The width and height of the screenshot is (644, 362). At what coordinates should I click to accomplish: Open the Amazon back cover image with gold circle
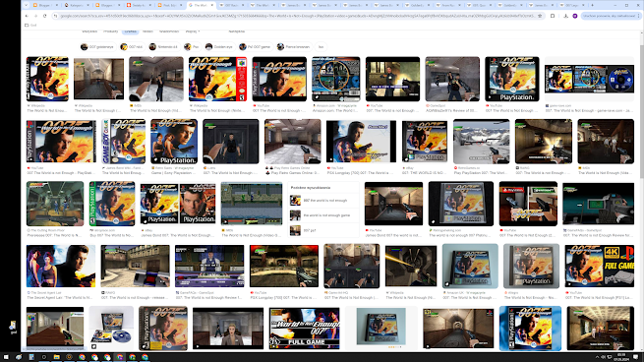click(336, 79)
